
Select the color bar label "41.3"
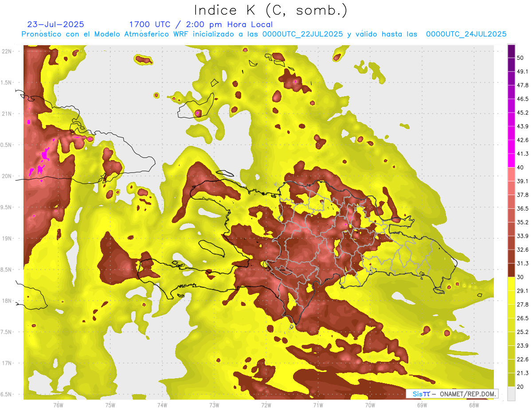pyautogui.click(x=523, y=154)
